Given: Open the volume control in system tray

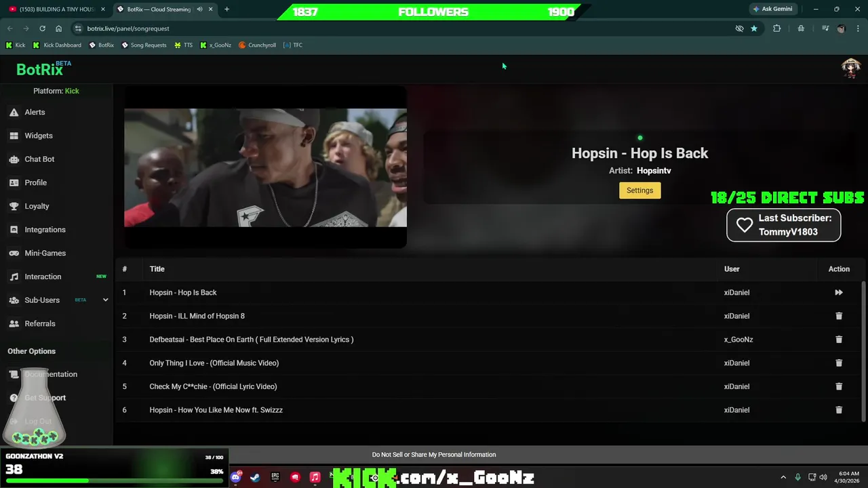Looking at the screenshot, I should click(823, 477).
